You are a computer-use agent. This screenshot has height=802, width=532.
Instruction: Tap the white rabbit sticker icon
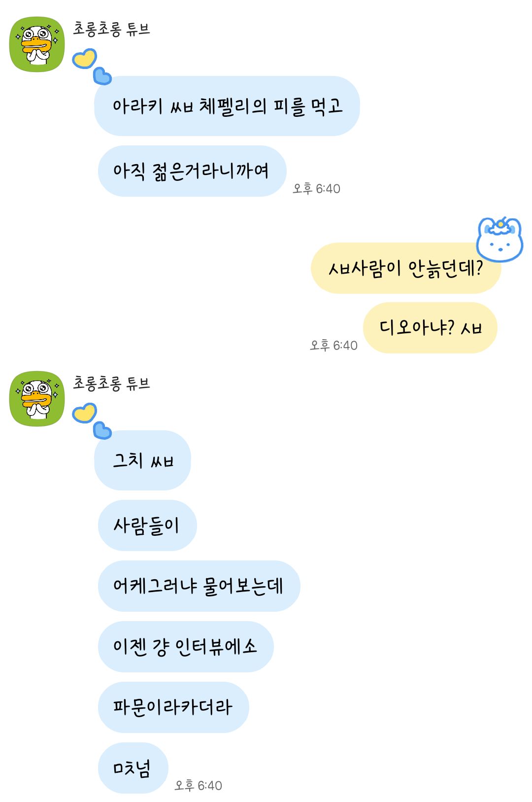click(499, 239)
